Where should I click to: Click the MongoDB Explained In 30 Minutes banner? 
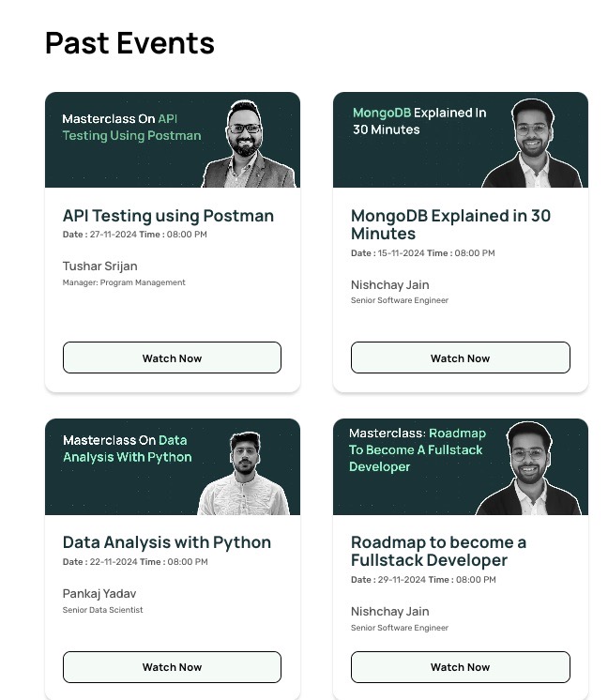coord(461,140)
